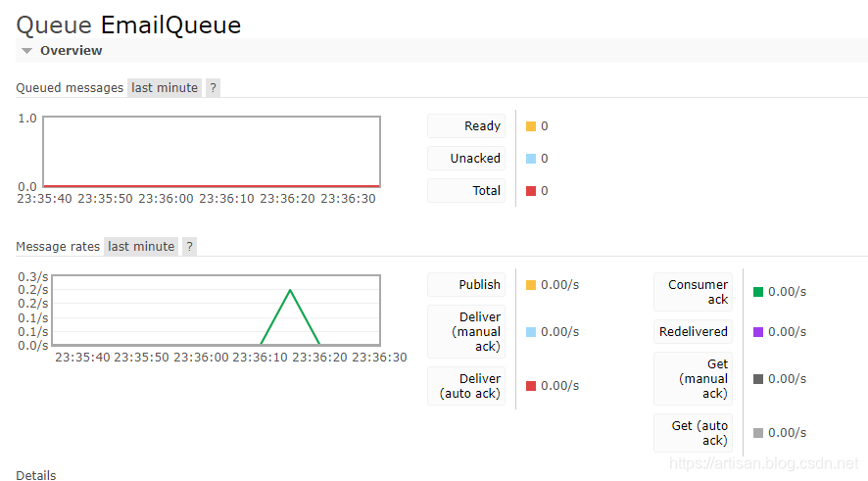
Task: Click the green Consumer ack swatch
Action: click(758, 292)
